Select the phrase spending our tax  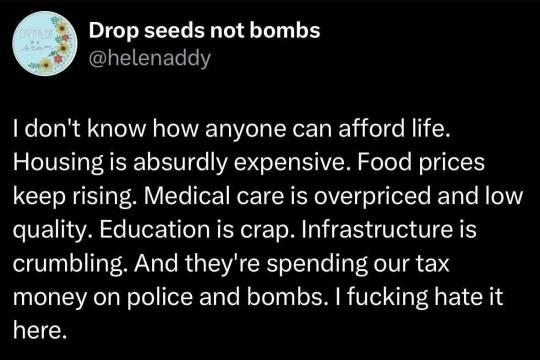(358, 264)
